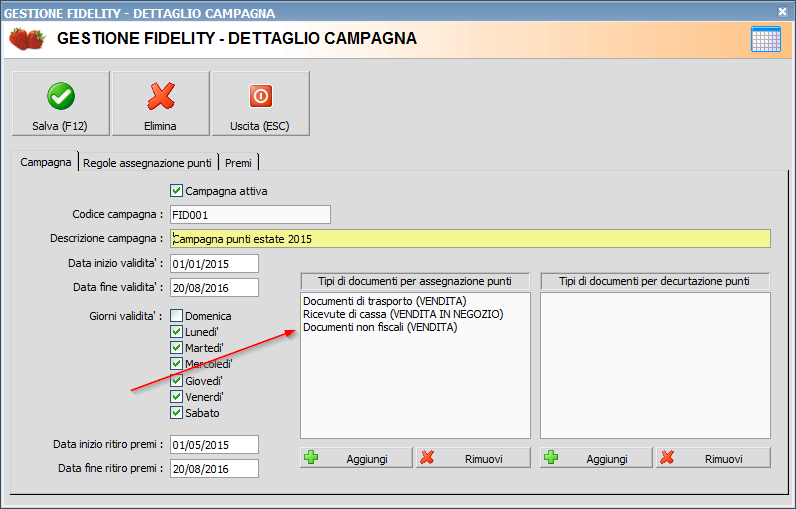
Task: Close the Gestione Fidelity window
Action: pos(783,11)
